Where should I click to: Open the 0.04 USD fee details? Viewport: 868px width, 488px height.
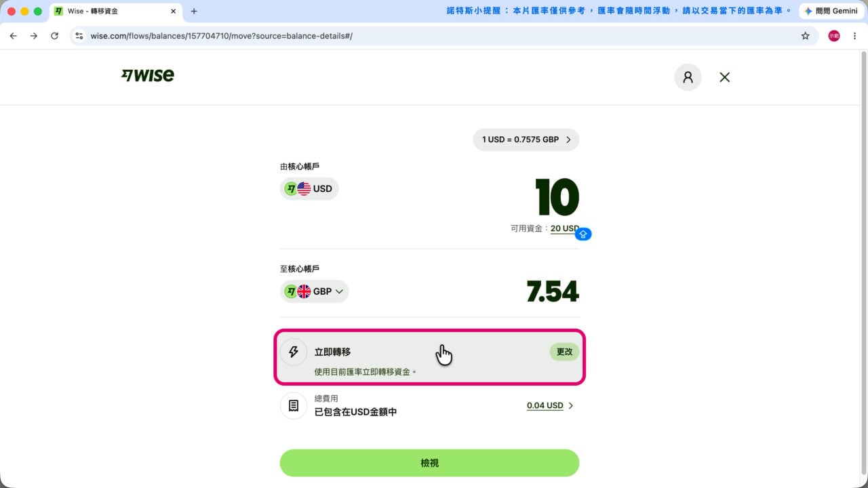(545, 405)
